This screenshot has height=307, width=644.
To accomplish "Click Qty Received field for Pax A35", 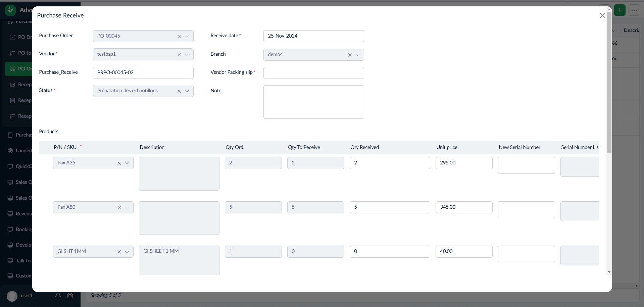I will (389, 163).
